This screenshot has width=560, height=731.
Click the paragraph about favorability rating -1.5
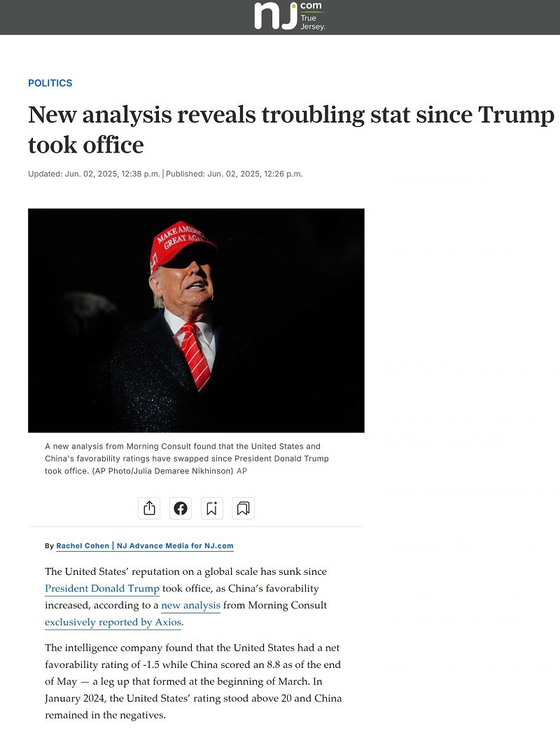tap(193, 681)
